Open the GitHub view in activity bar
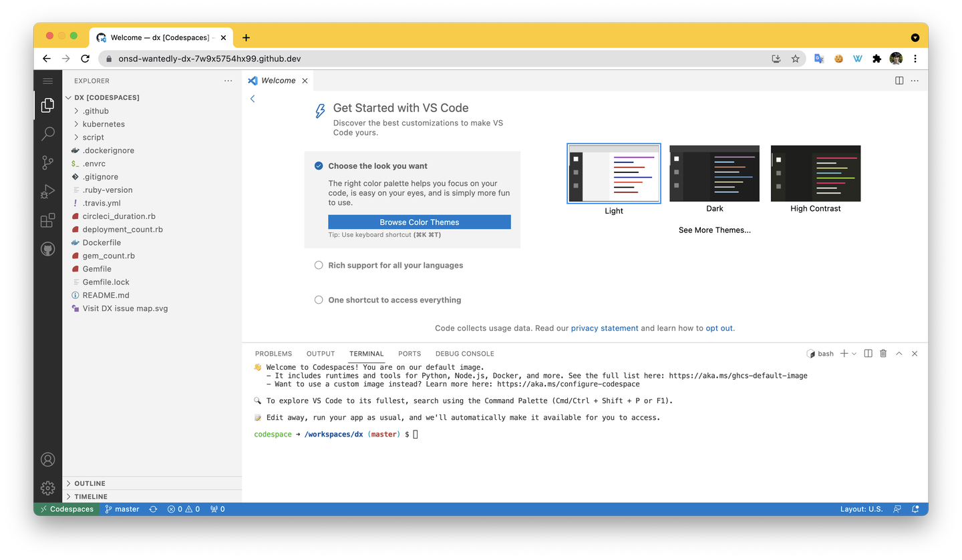This screenshot has height=560, width=962. (x=47, y=249)
